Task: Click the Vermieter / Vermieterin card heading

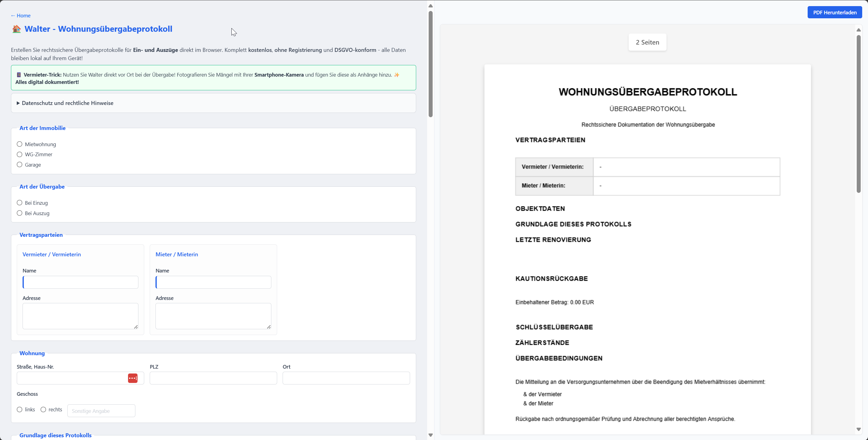Action: (52, 254)
